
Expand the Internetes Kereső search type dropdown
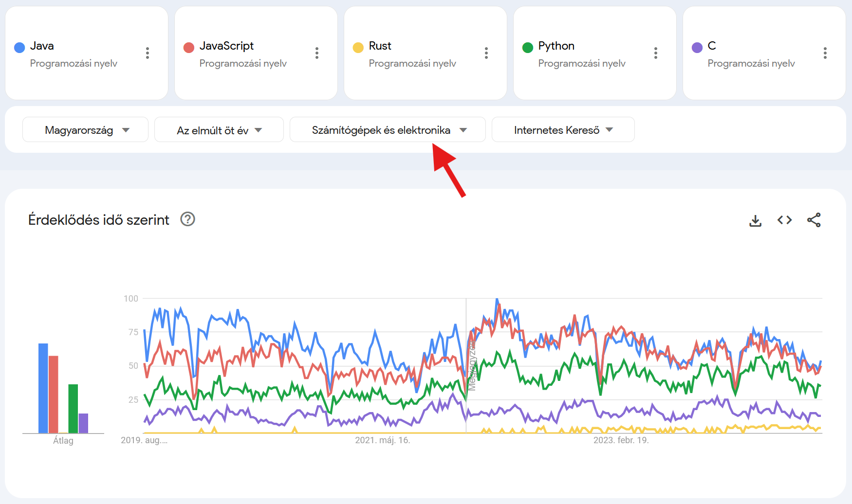click(563, 129)
